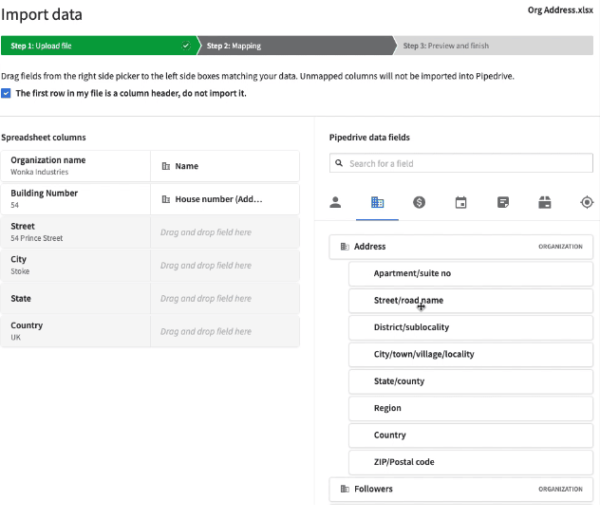Jump to Step 3: Preview and finish
The width and height of the screenshot is (600, 519).
click(x=494, y=46)
